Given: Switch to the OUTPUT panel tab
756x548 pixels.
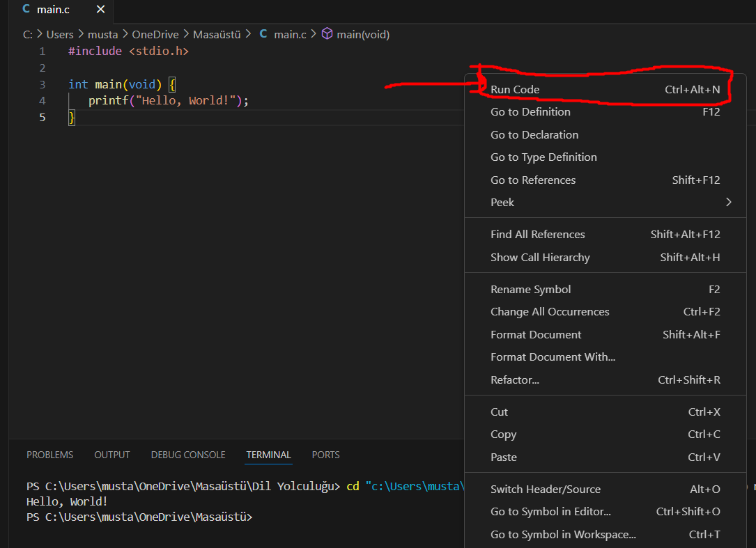Looking at the screenshot, I should [x=112, y=455].
